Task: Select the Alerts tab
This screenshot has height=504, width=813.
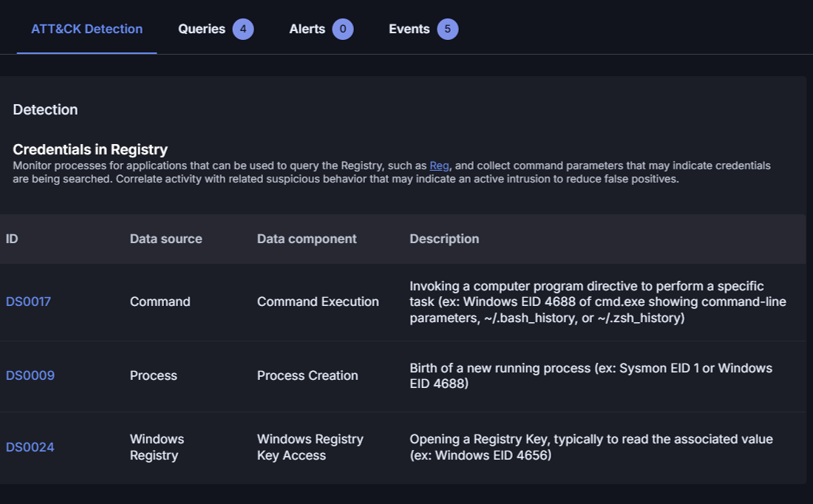Action: coord(307,29)
